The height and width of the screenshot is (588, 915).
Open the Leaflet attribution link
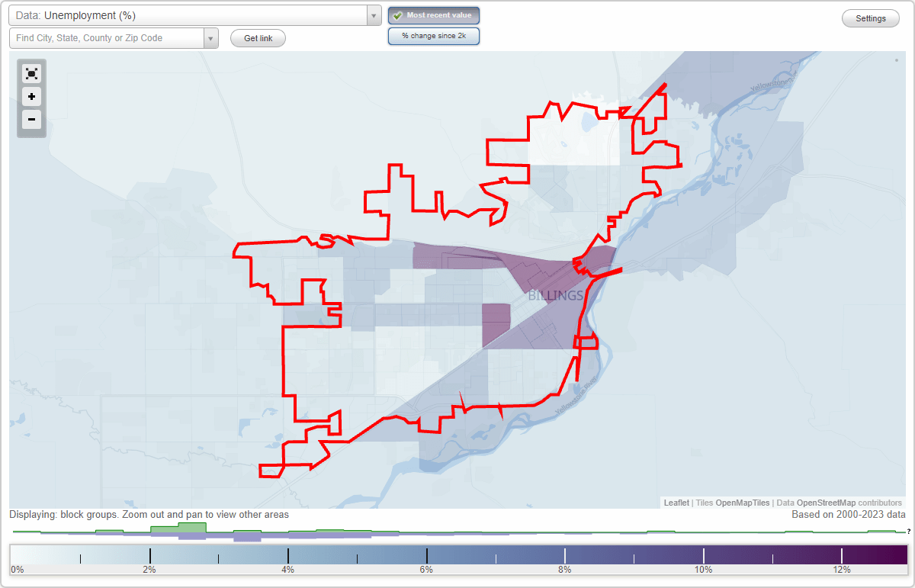pyautogui.click(x=676, y=503)
